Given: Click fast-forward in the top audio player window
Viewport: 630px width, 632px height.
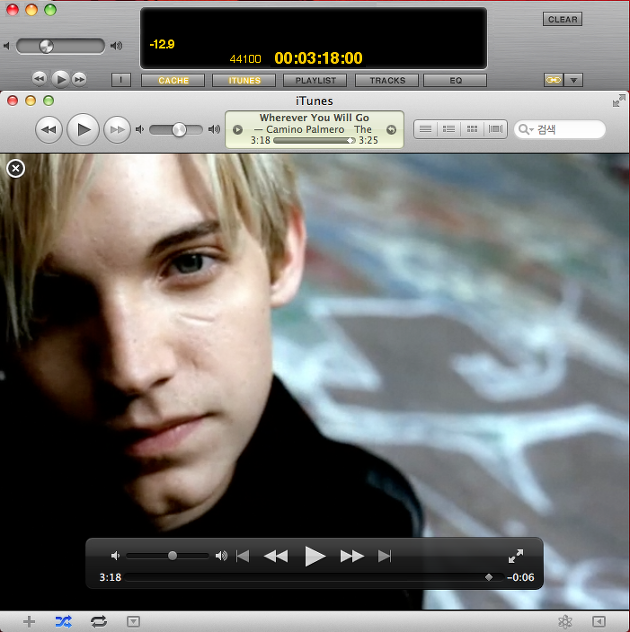Looking at the screenshot, I should (x=79, y=79).
